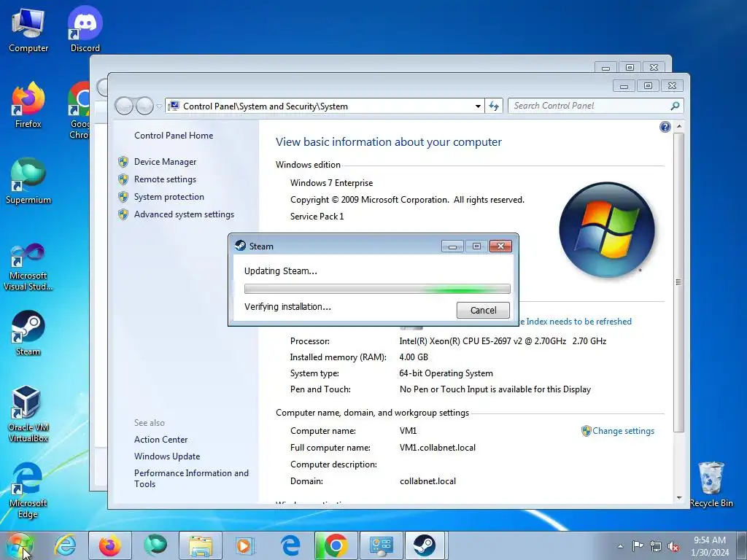Click the Steam dialog title icon
747x560 pixels.
[x=241, y=246]
